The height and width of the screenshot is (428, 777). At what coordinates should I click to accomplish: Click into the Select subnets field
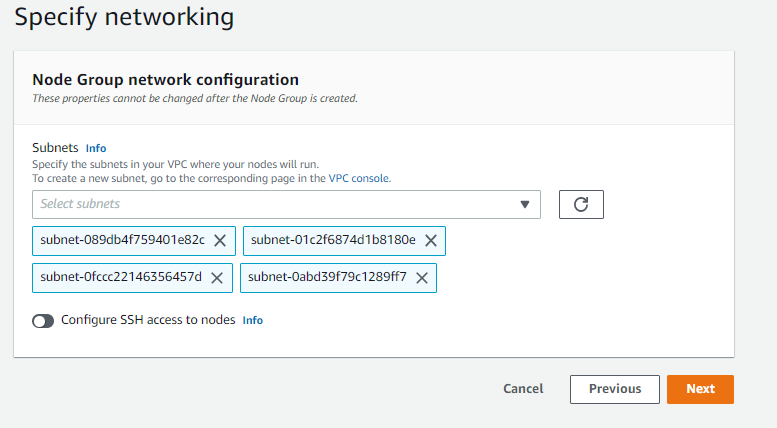pyautogui.click(x=270, y=204)
